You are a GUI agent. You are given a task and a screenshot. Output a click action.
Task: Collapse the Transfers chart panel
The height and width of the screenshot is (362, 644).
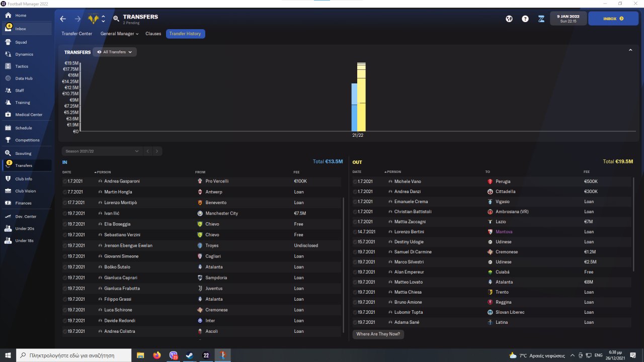coord(630,50)
